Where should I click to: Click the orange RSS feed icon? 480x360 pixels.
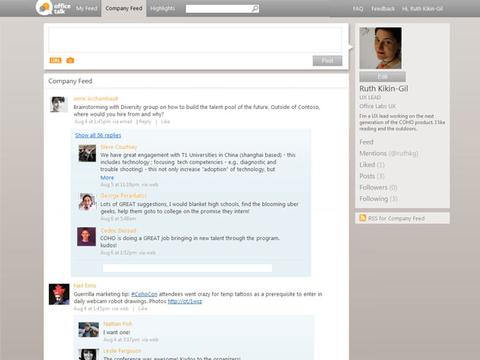(363, 218)
